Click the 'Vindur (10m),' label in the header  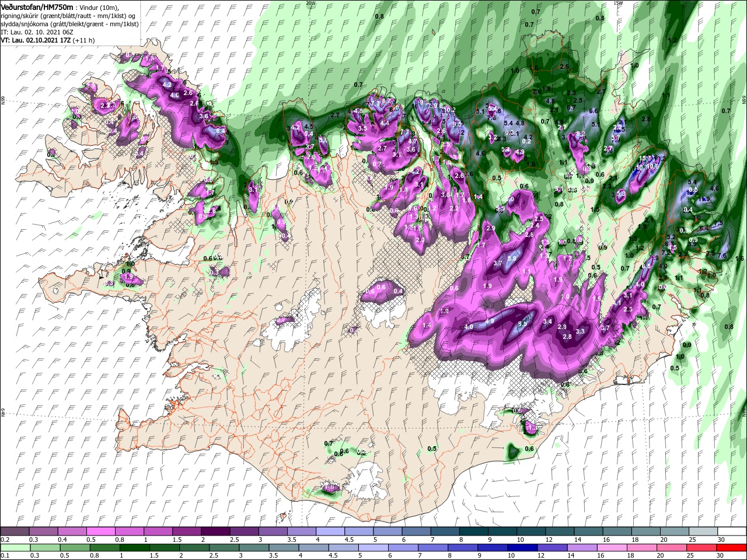[98, 7]
